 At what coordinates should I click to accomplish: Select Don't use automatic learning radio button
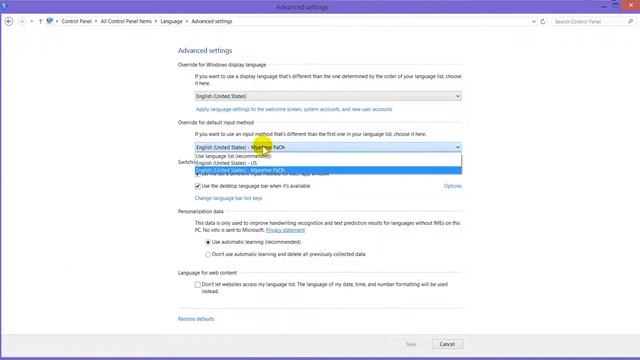208,254
